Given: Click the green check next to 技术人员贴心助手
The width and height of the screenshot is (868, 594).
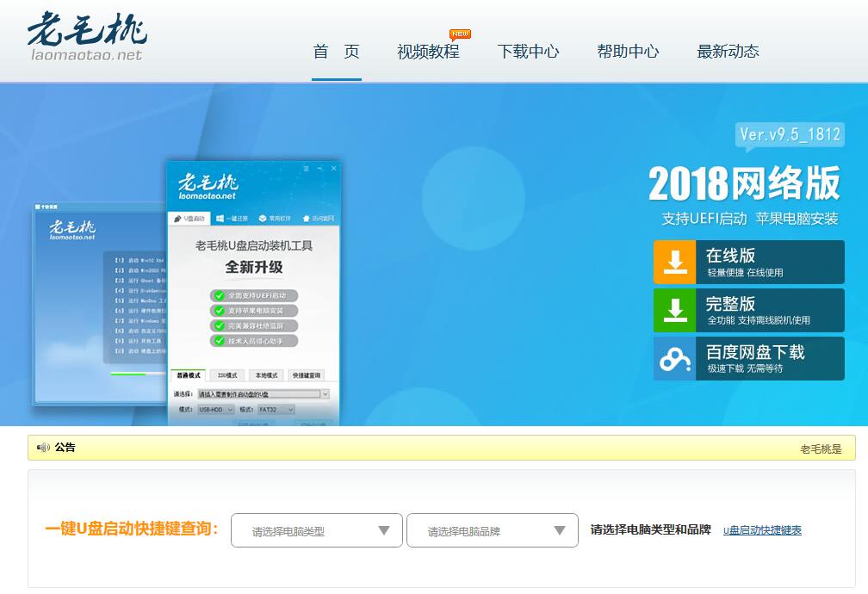Looking at the screenshot, I should click(220, 340).
